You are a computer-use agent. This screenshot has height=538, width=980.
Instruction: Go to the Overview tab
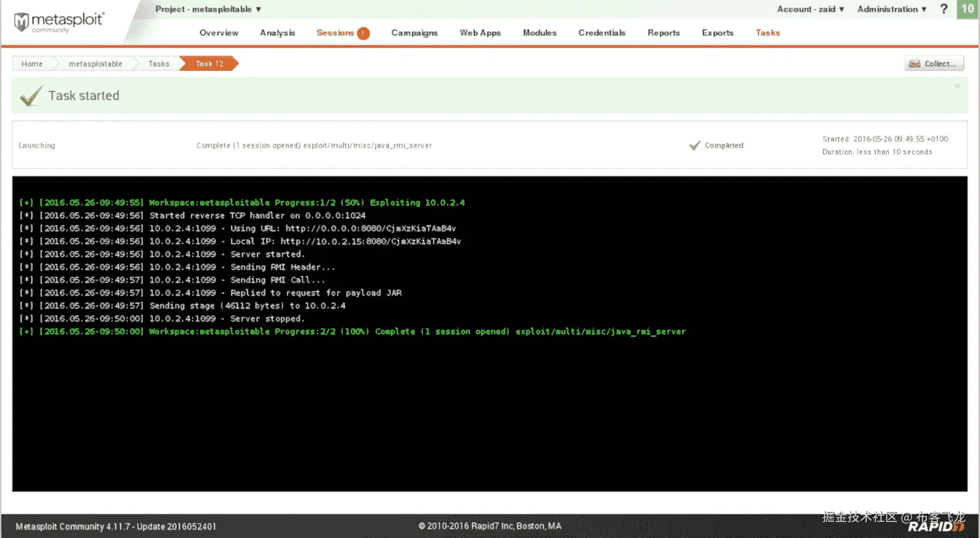[219, 33]
